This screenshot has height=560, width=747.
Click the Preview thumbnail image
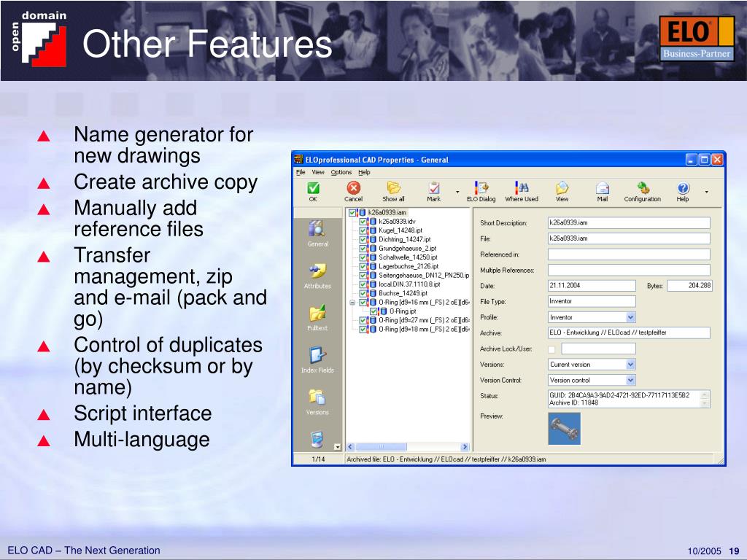(x=565, y=429)
